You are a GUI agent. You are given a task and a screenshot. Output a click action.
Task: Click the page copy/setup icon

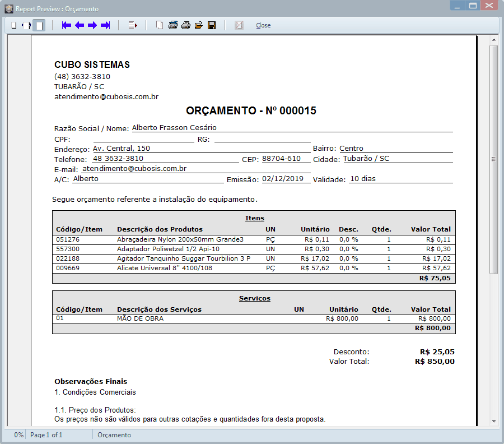click(x=160, y=25)
